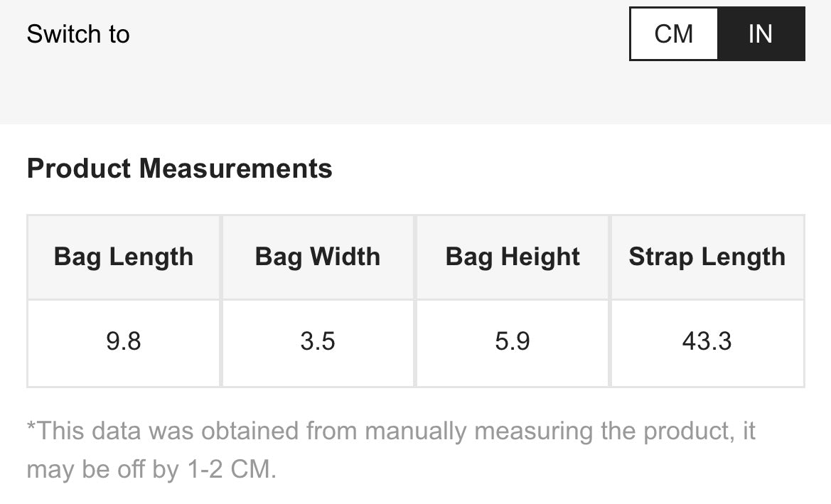The width and height of the screenshot is (831, 504).
Task: Click the 9.8 bag length value
Action: click(x=124, y=342)
